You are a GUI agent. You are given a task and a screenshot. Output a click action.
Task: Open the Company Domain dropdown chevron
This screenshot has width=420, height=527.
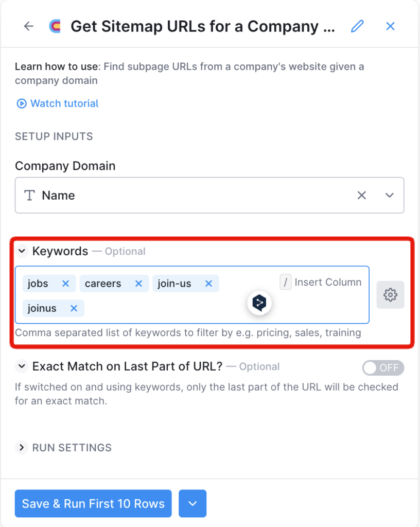click(390, 195)
